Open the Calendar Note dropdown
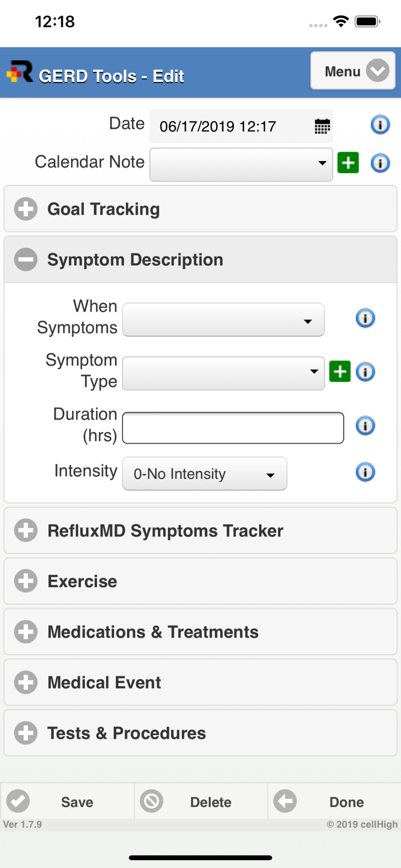This screenshot has height=868, width=401. click(241, 164)
